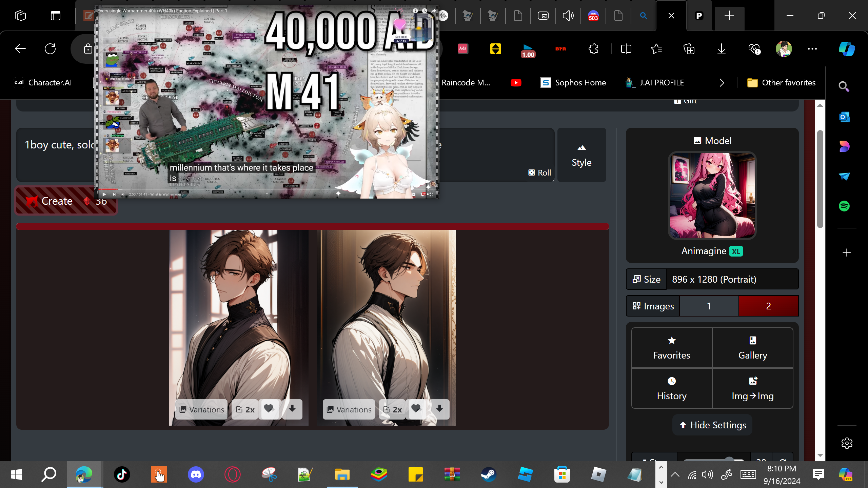Screen dimensions: 868x488
Task: Switch to the tab with 503 icon
Action: (593, 16)
